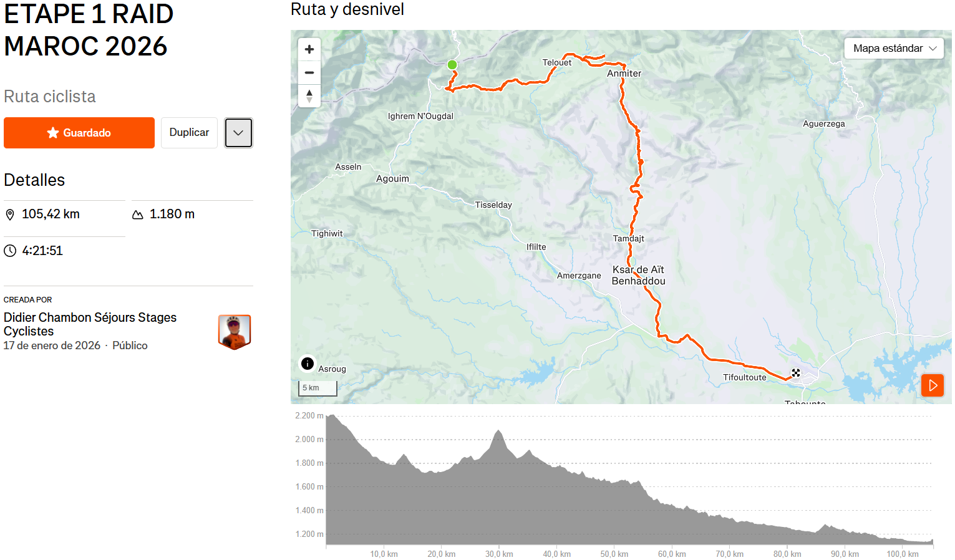Duplicate this route with Duplicar button

coord(189,133)
